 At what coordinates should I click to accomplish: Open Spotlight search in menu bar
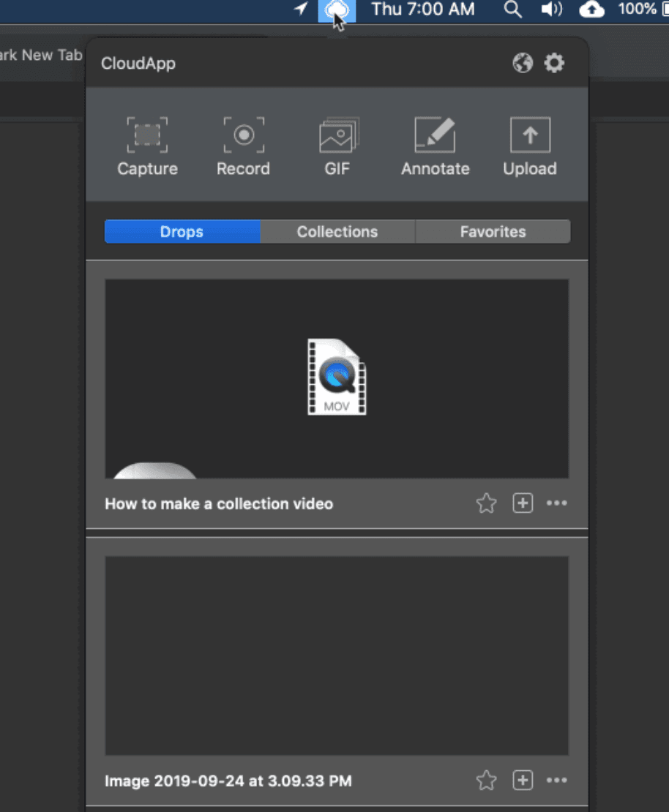click(512, 10)
